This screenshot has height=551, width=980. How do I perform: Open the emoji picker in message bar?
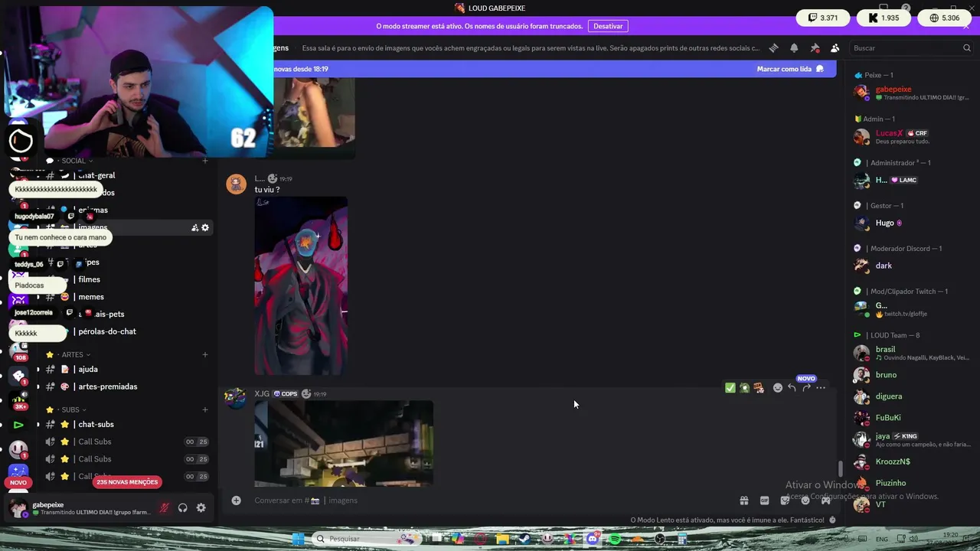805,500
